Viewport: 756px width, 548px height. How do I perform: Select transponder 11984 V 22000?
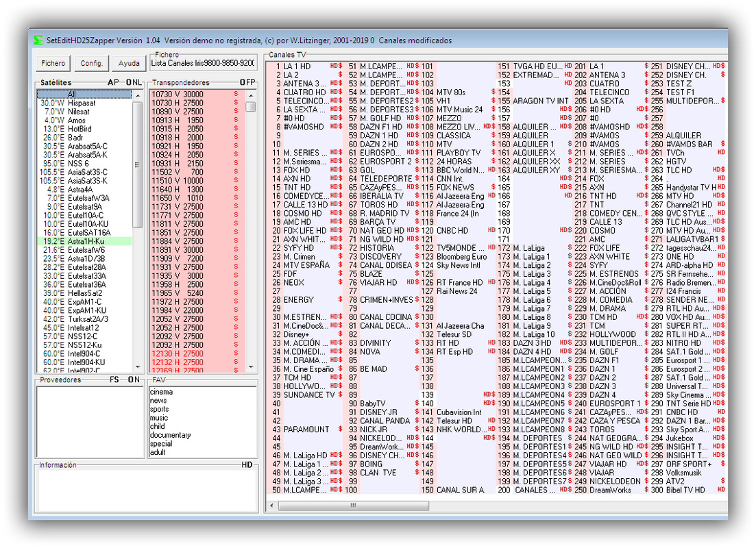197,310
